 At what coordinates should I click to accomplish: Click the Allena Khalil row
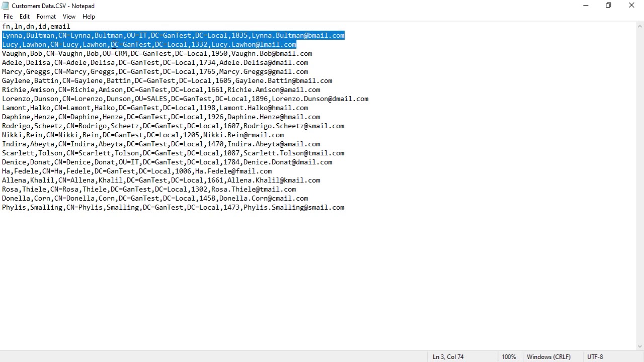pyautogui.click(x=161, y=180)
